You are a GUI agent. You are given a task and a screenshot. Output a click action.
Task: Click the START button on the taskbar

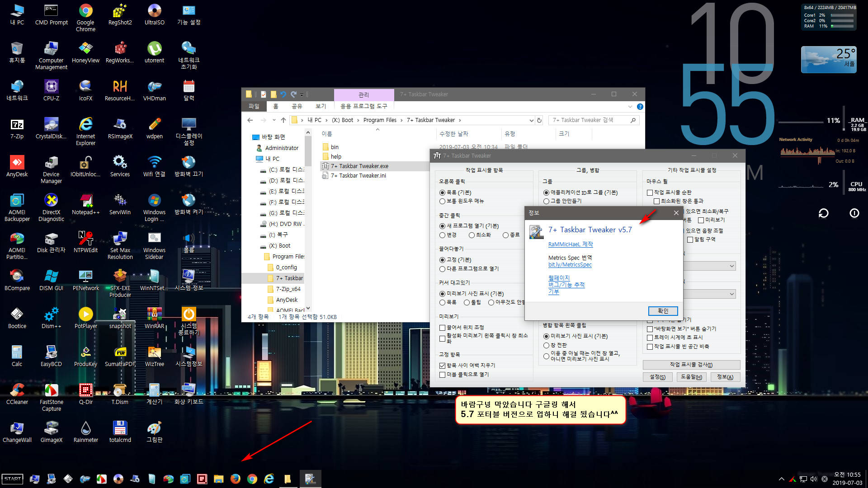click(13, 479)
